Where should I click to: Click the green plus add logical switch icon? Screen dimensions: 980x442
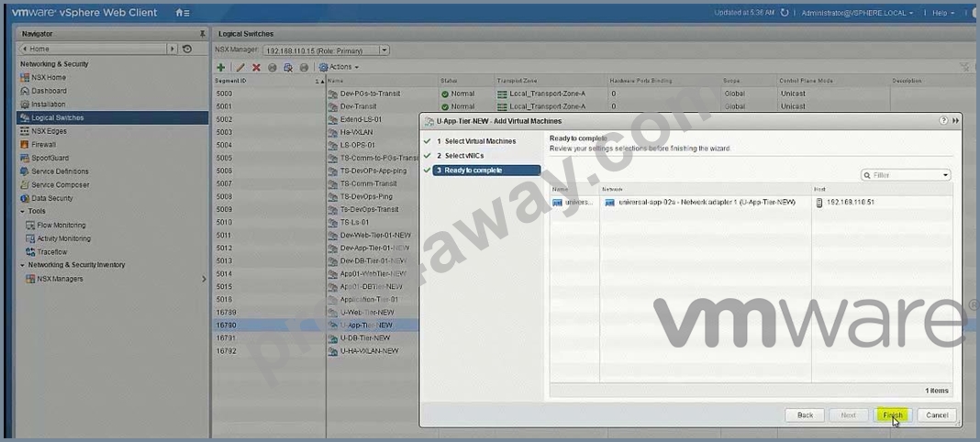pos(220,68)
